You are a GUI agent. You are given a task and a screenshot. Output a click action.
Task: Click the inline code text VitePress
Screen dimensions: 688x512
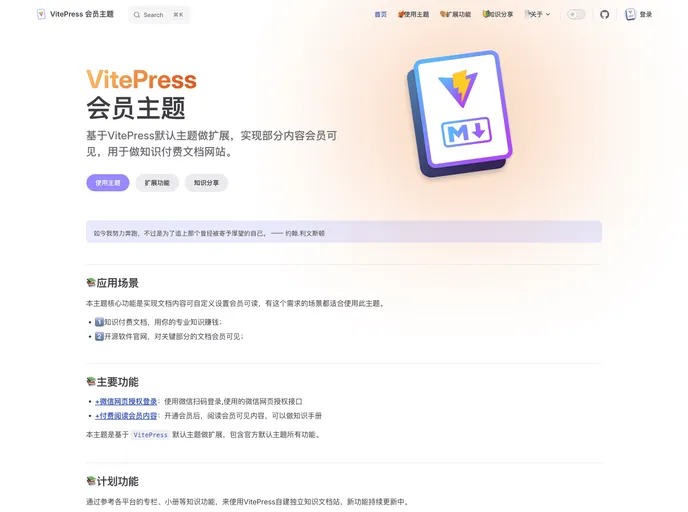(x=150, y=435)
